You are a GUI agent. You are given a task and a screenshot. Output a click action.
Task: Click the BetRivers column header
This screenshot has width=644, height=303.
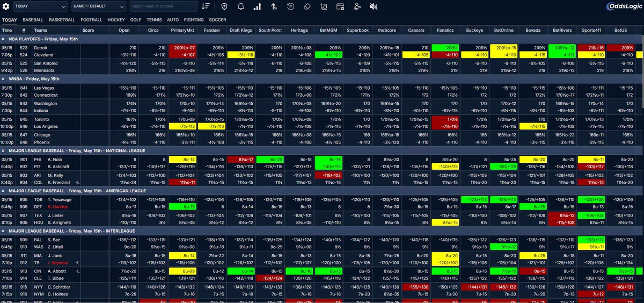click(x=562, y=31)
